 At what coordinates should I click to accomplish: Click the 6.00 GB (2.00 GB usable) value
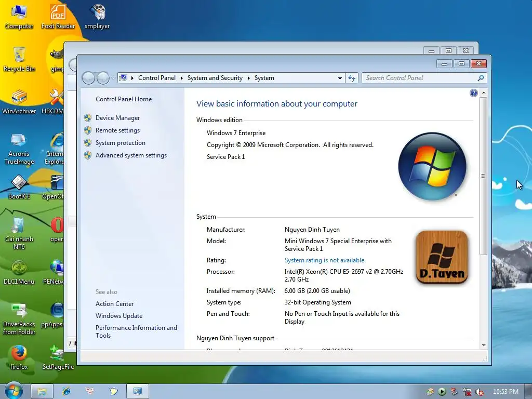pyautogui.click(x=317, y=291)
